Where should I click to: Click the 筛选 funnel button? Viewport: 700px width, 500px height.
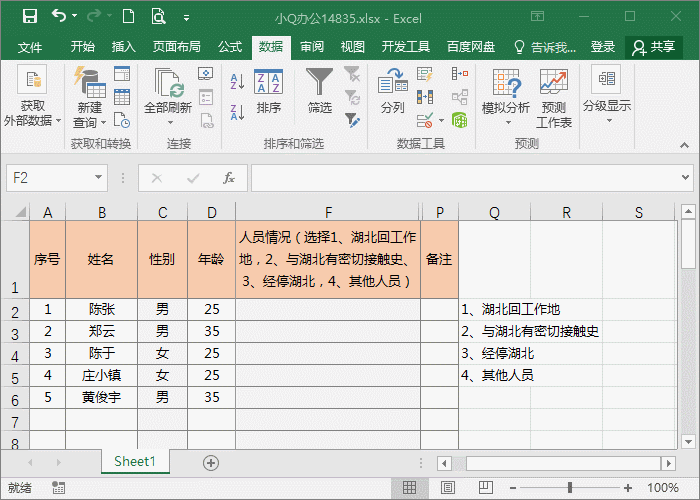tap(320, 91)
